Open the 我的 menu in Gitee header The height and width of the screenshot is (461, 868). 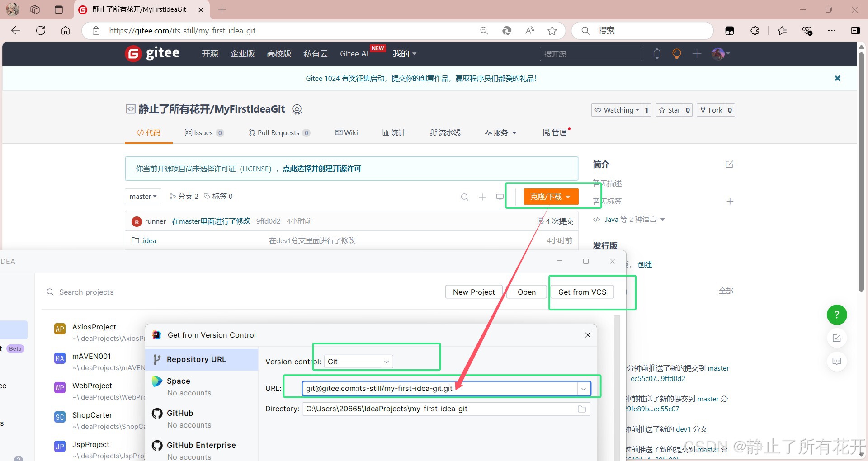[x=405, y=54]
